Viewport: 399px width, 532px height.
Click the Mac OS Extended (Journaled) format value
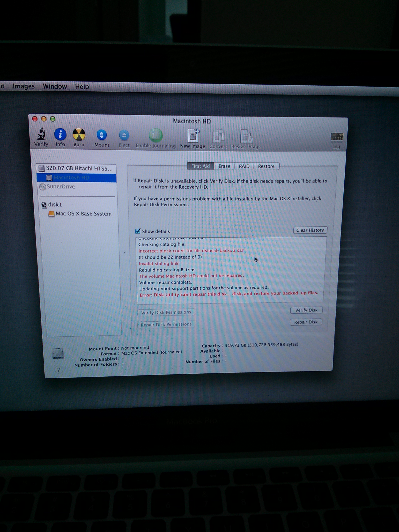(152, 352)
